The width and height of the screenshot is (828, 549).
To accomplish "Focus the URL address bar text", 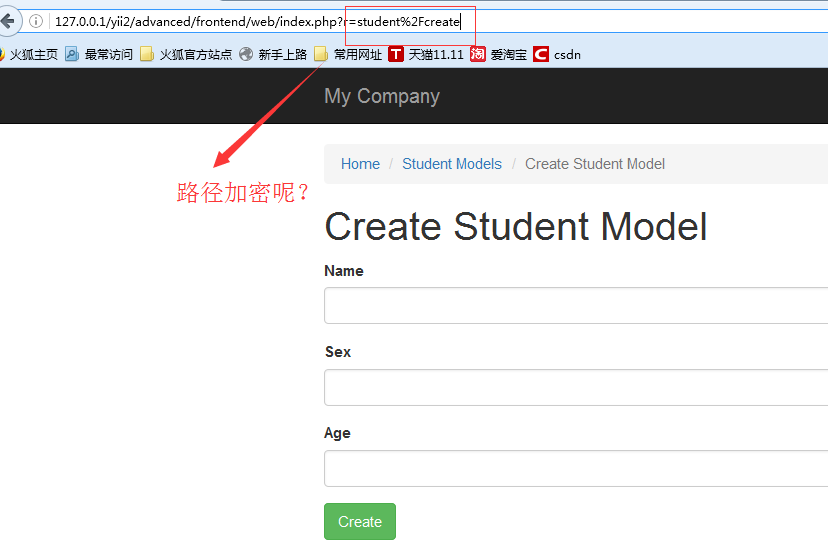I will (x=258, y=22).
